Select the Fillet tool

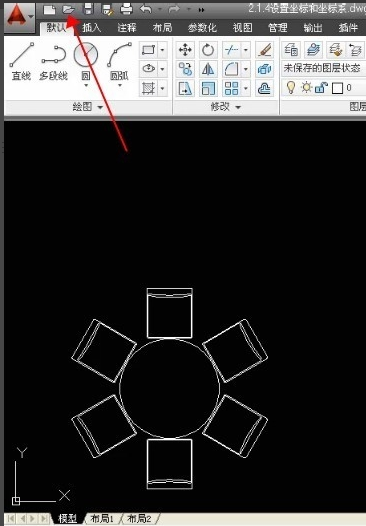coord(231,69)
